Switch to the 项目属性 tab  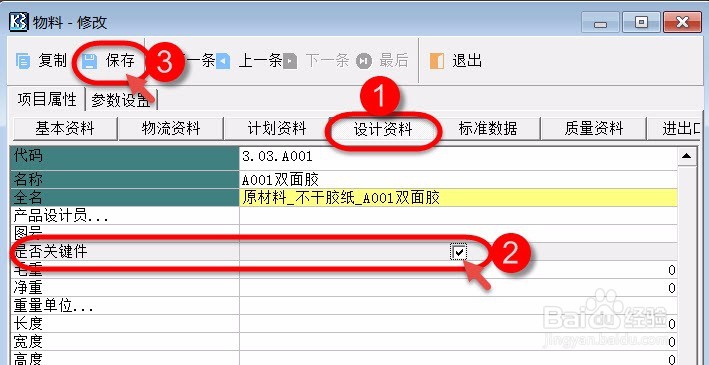click(47, 99)
